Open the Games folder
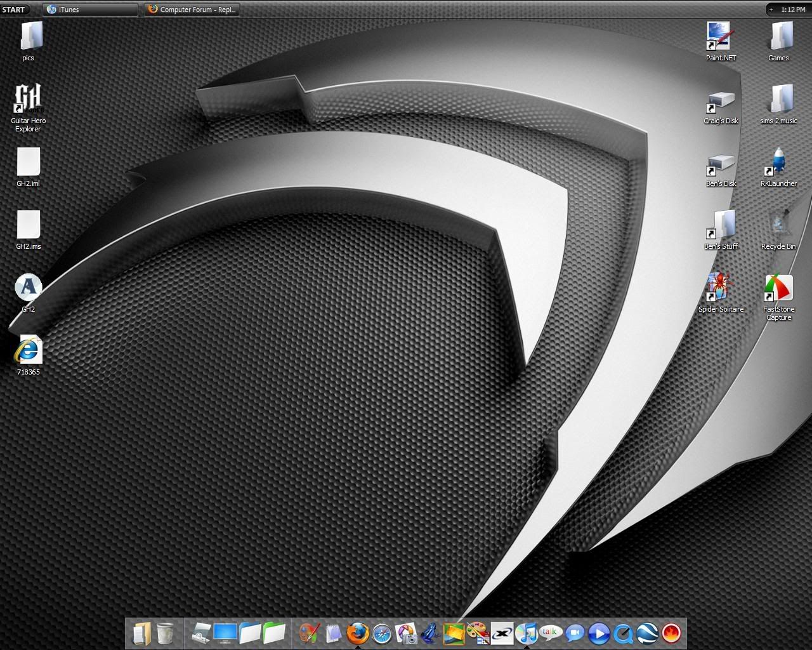Screen dimensions: 812x650 point(779,41)
